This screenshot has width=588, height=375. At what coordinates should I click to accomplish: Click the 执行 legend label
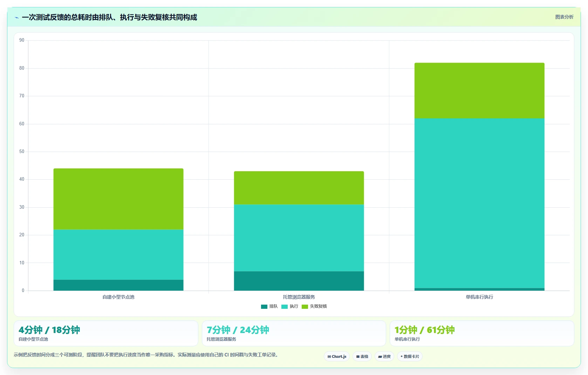(294, 306)
